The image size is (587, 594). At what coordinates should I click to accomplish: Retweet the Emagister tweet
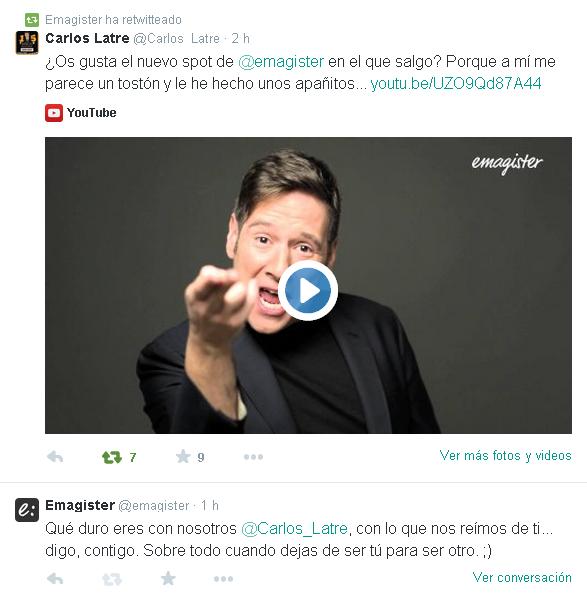[112, 579]
